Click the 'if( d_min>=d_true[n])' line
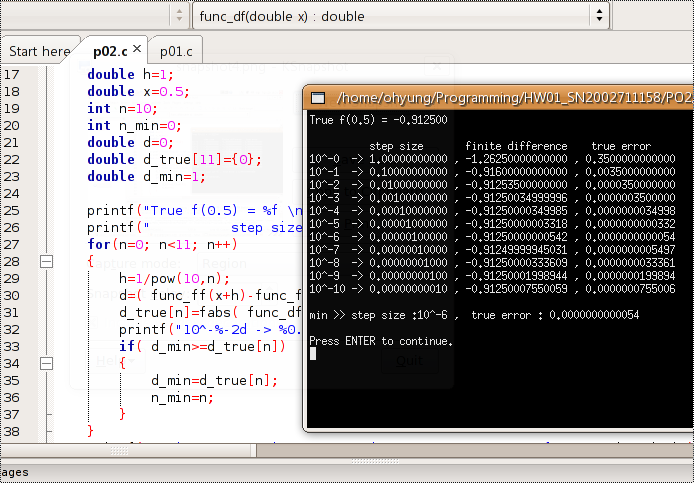Viewport: 694px width, 483px height. (x=202, y=346)
